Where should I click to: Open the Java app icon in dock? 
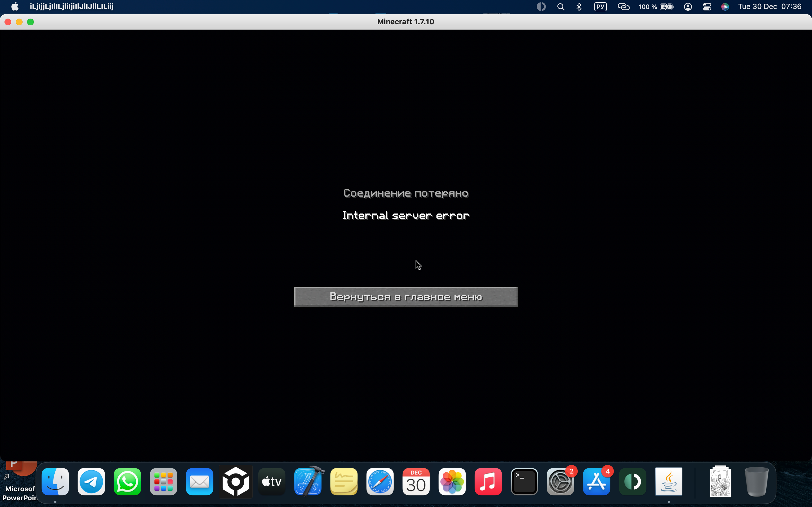[668, 482]
